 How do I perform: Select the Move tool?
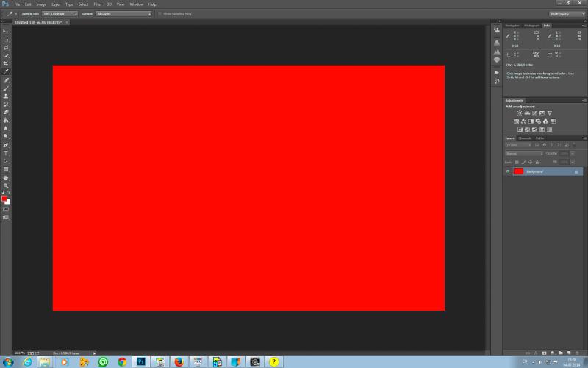tap(6, 32)
